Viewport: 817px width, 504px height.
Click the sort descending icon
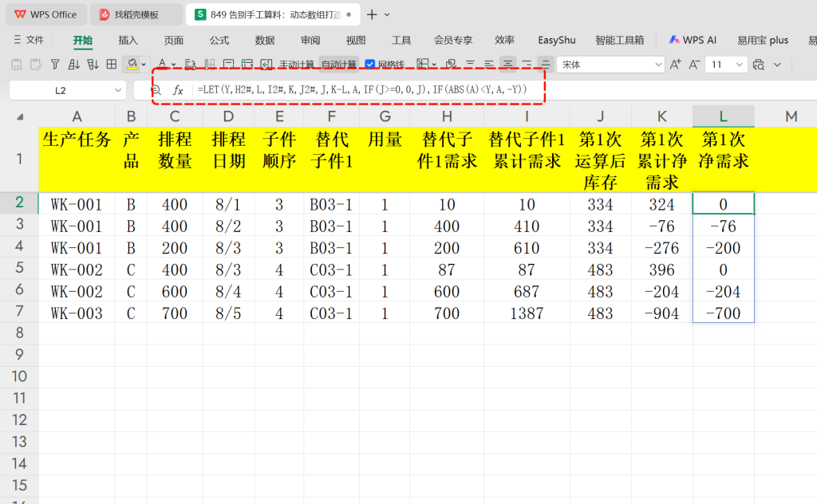pyautogui.click(x=93, y=65)
